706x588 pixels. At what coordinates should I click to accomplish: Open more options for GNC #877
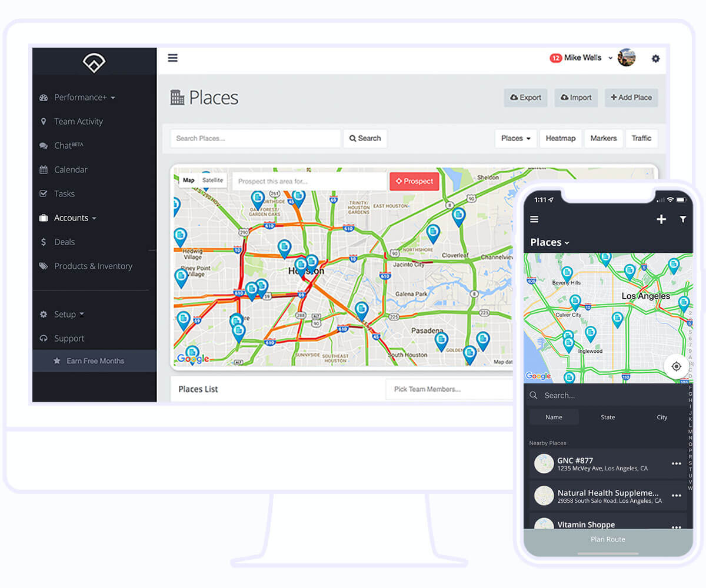pos(677,464)
